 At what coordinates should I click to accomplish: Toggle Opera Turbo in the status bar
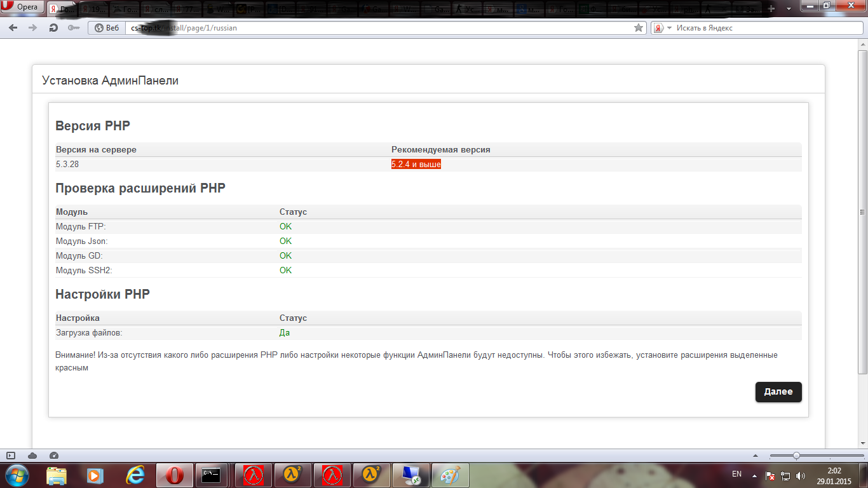coord(54,456)
